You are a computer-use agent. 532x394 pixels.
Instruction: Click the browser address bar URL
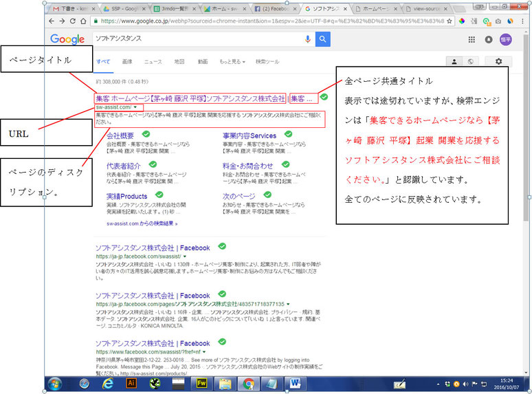click(x=272, y=21)
